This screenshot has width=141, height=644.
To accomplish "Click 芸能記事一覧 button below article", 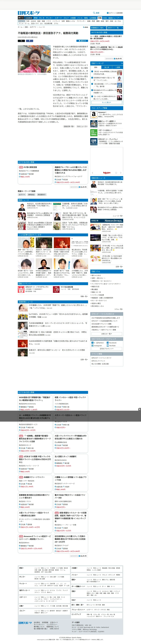I will click(x=69, y=127).
